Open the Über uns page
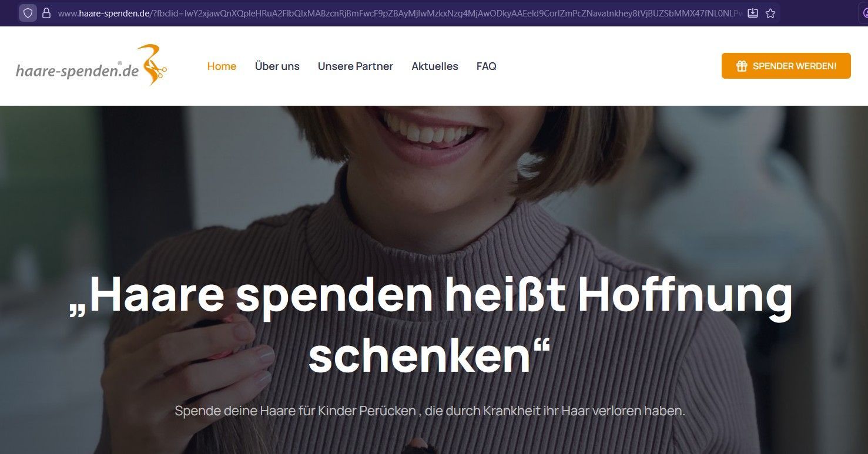This screenshot has height=454, width=868. (x=277, y=66)
